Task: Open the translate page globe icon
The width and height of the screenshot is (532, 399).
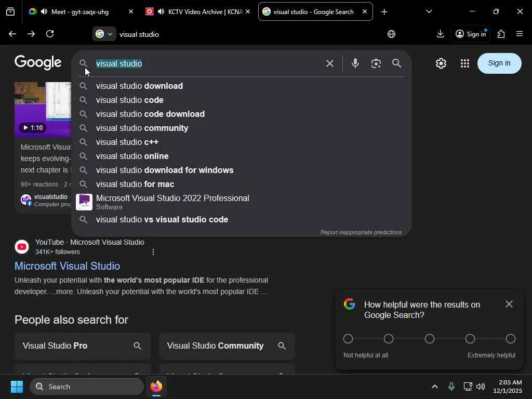Action: tap(392, 34)
